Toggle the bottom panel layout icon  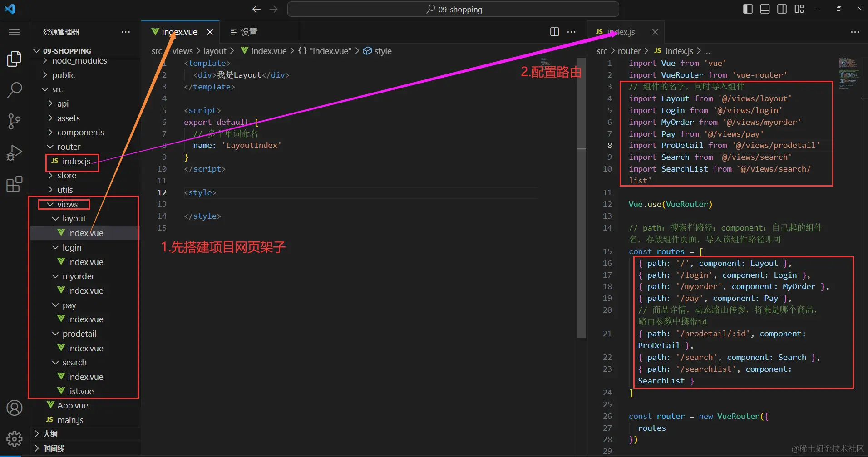[x=765, y=9]
